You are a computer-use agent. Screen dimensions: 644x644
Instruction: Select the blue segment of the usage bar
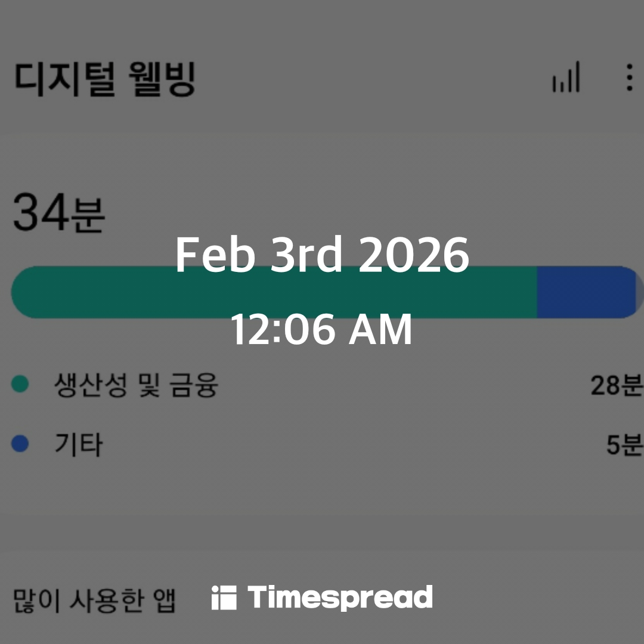coord(584,292)
